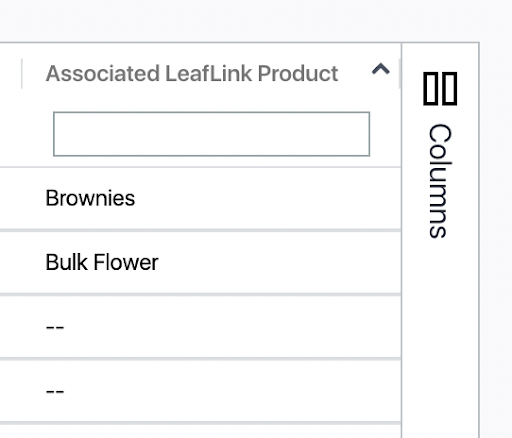Click the partially visible bottom row
Viewport: 512px width, 438px height.
click(200, 431)
